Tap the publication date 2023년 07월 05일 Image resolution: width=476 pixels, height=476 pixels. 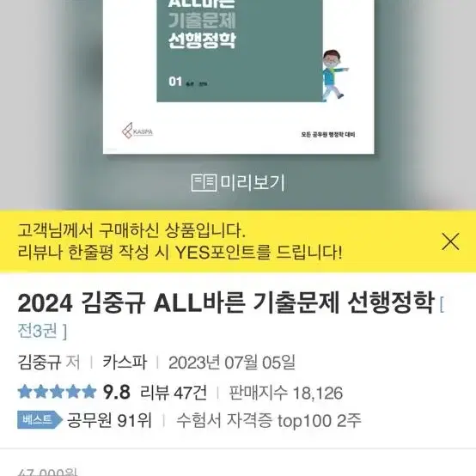tap(232, 363)
